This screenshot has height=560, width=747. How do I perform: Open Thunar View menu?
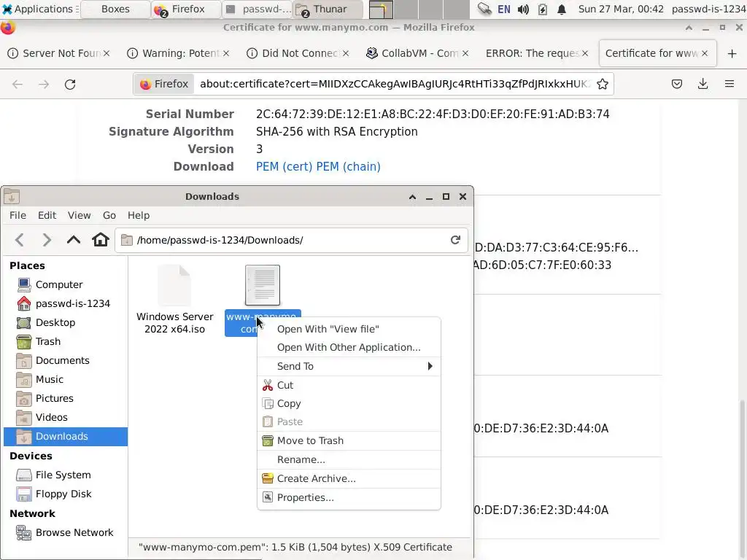click(x=79, y=215)
